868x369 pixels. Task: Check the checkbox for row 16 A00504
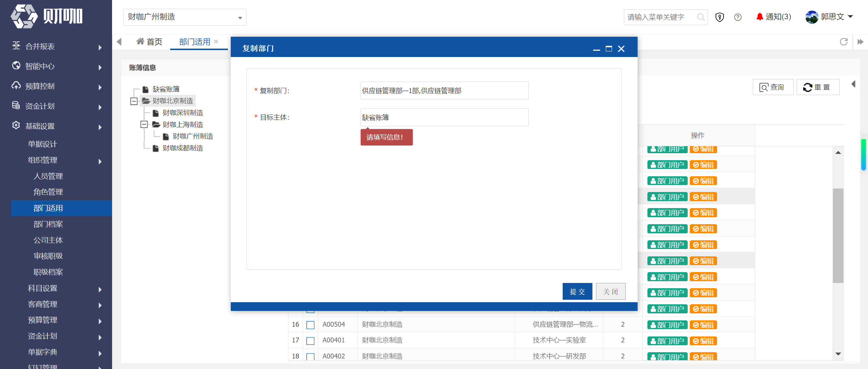coord(310,325)
